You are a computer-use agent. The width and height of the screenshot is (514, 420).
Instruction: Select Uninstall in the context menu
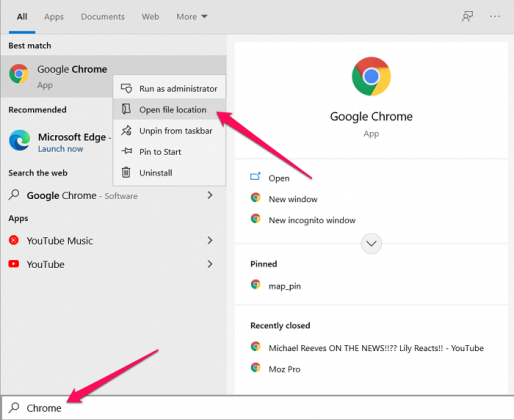(169, 173)
